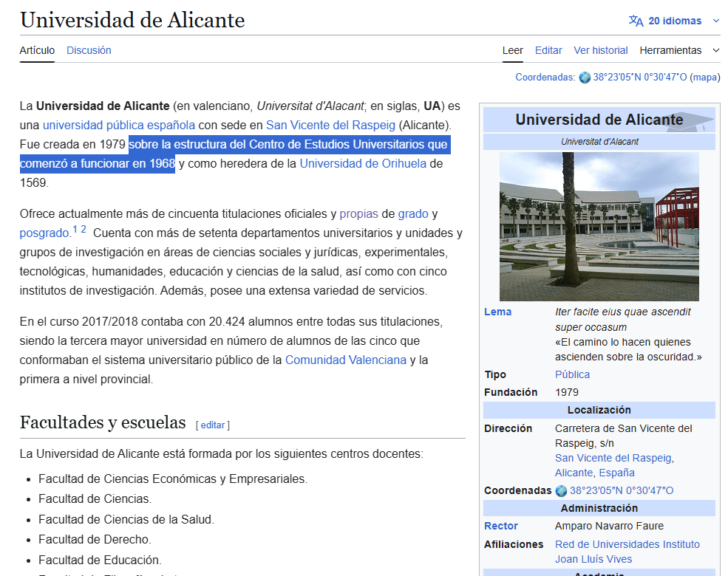Open Red de Universidades Instituto Joan Lluís Vives

pos(627,552)
